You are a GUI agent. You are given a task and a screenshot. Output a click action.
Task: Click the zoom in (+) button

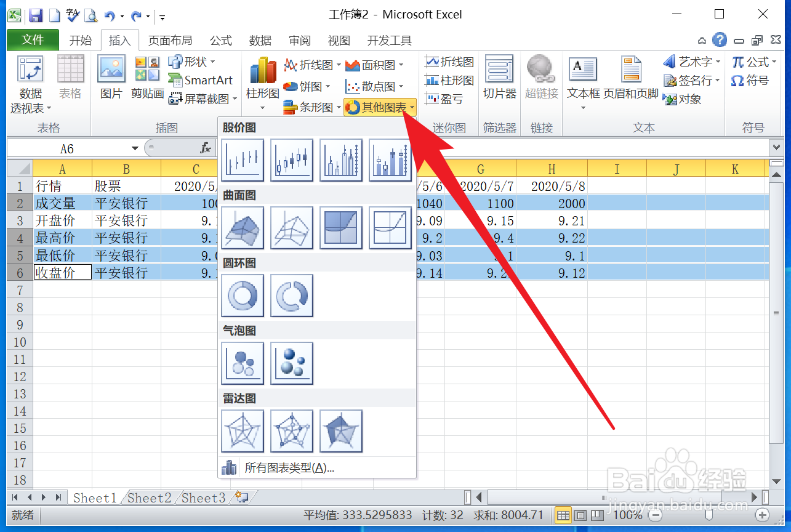(763, 515)
